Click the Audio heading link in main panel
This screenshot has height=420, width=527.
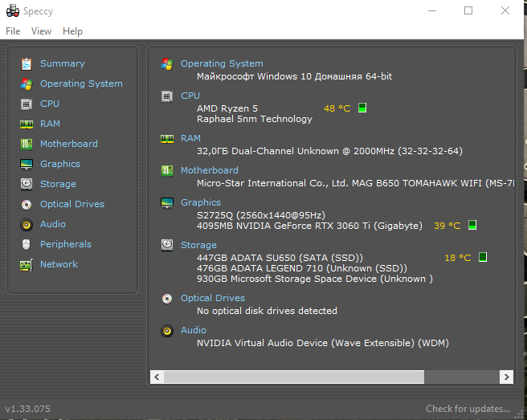tap(194, 330)
